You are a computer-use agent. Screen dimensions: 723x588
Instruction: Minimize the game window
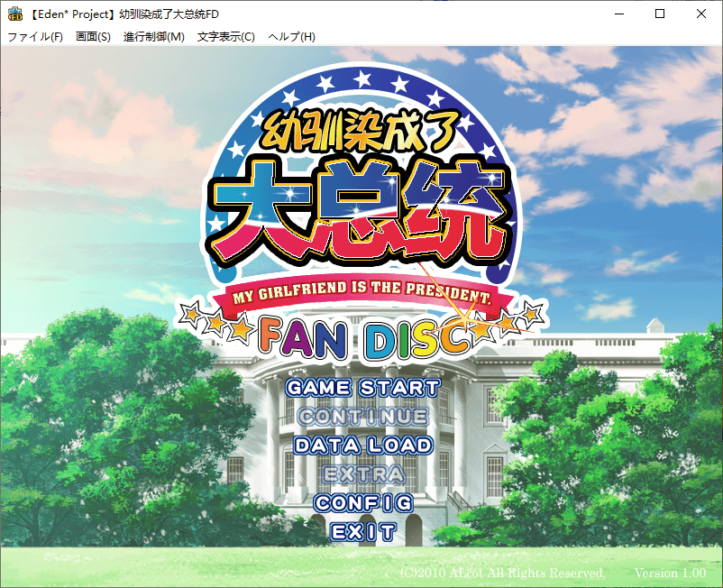[618, 14]
